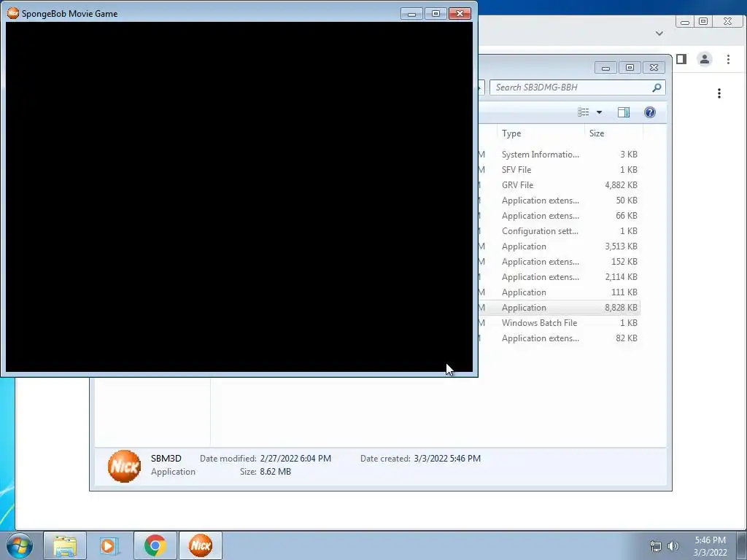Click the Nick icon in game title bar

pyautogui.click(x=13, y=13)
